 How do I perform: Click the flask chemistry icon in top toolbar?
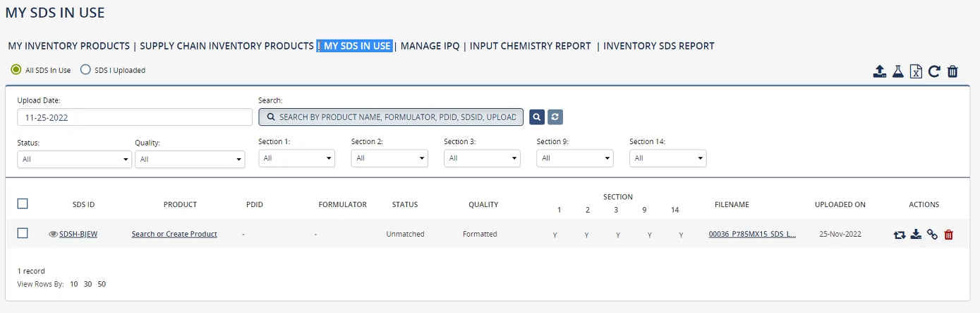(897, 71)
